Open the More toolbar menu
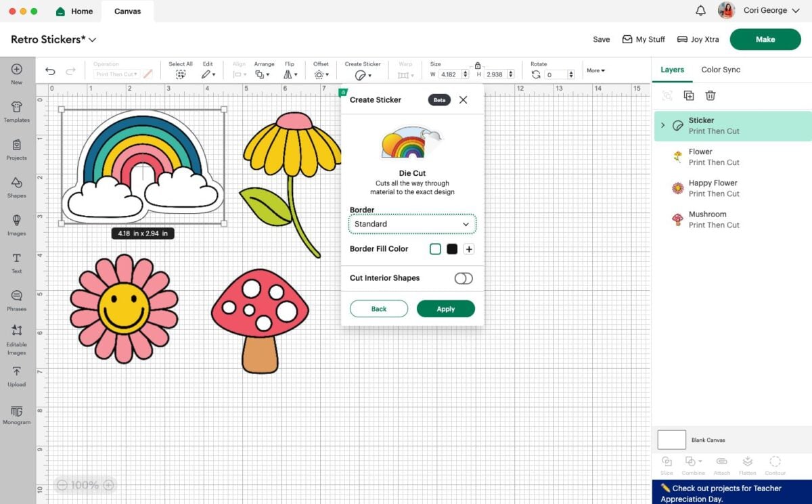This screenshot has height=504, width=812. [x=595, y=70]
